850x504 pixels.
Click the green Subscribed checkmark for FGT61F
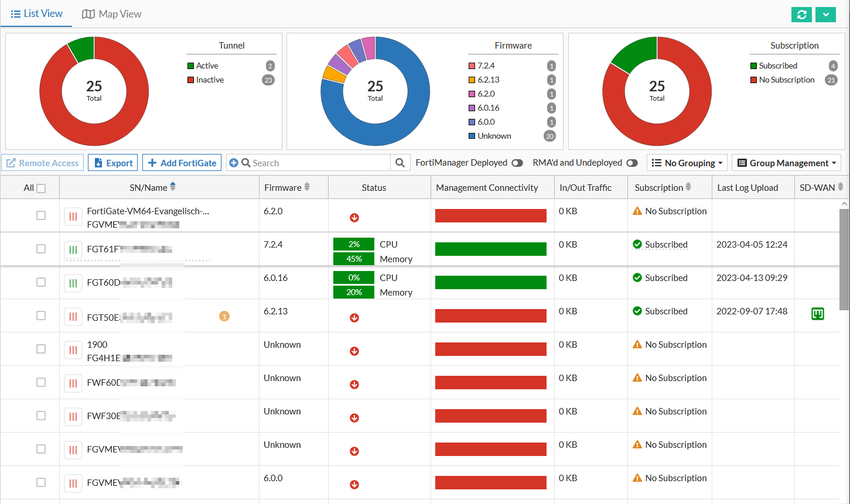637,245
